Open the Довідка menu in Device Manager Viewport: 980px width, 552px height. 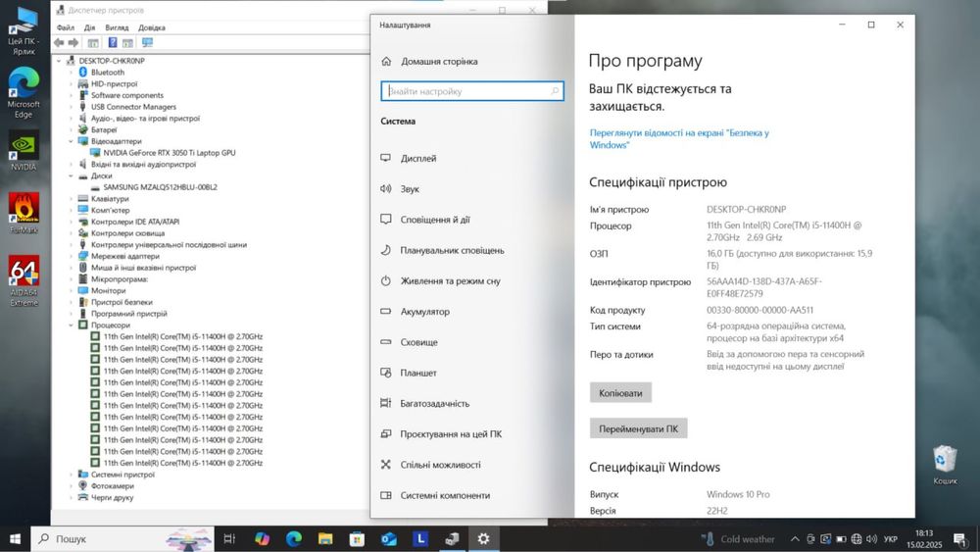[x=152, y=27]
